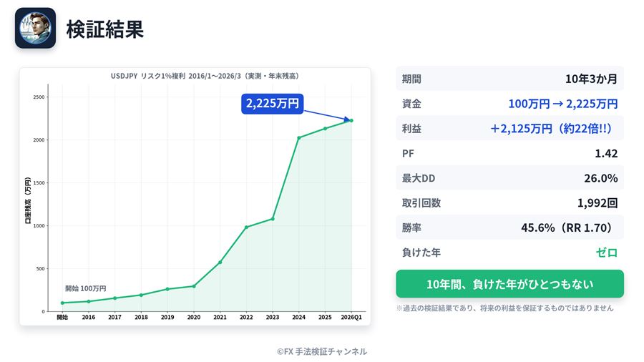
Task: Click the y-axis tick label 500
Action: coord(40,269)
